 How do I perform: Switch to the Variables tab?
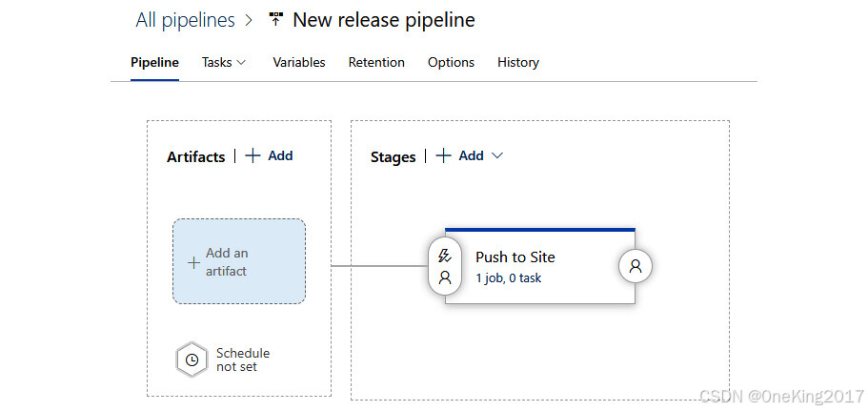(x=299, y=62)
